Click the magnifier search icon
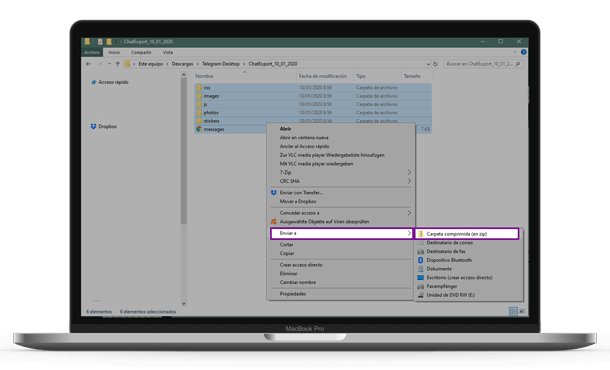 point(518,64)
